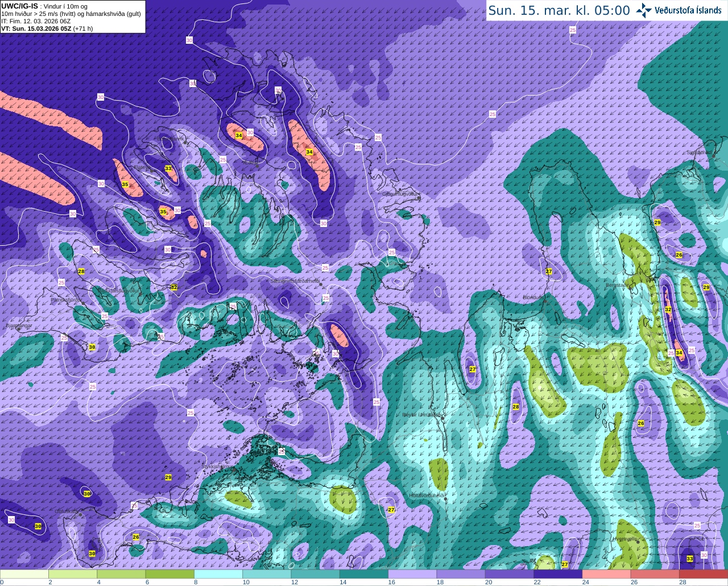This screenshot has width=728, height=586.
Task: Click the Stykkishólmur station label
Action: tap(216, 466)
